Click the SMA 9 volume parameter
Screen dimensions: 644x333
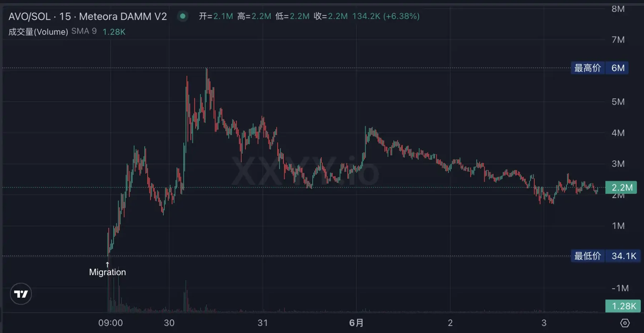[x=84, y=31]
